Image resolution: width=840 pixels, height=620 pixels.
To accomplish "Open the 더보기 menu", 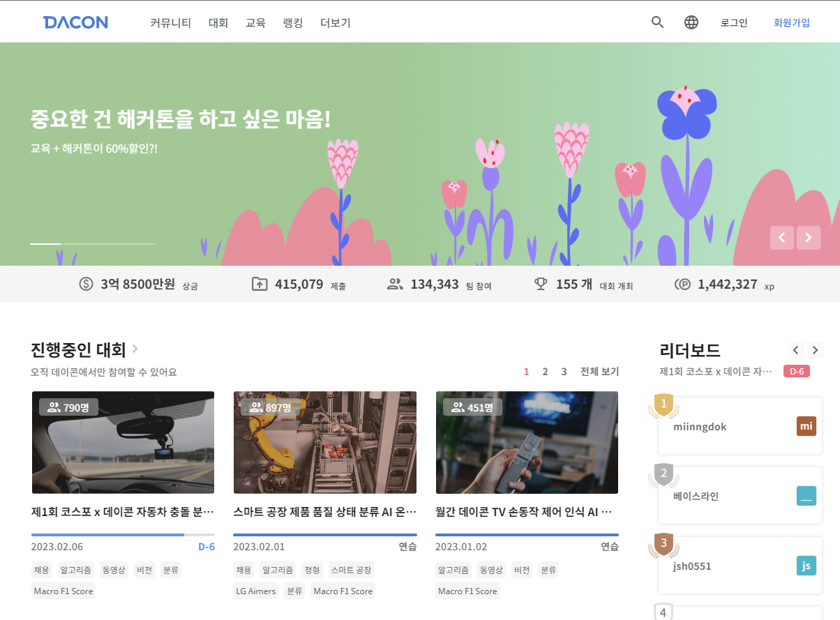I will pyautogui.click(x=336, y=22).
